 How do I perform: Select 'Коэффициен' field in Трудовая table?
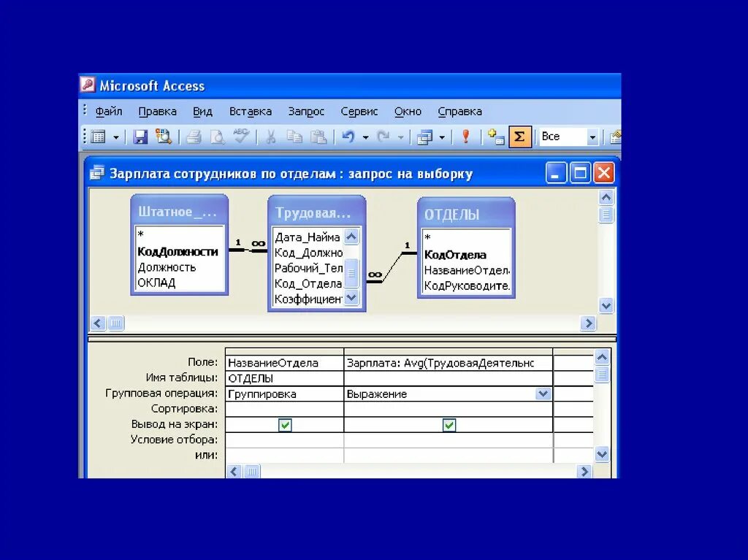click(x=309, y=299)
